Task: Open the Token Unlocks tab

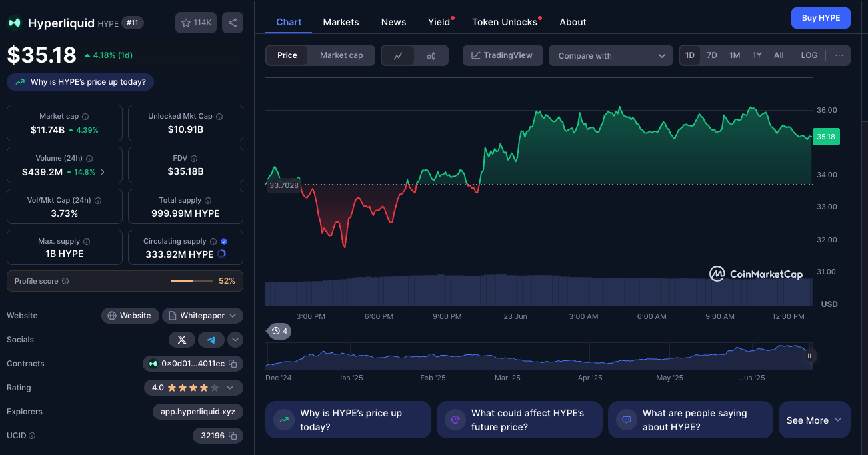Action: click(x=505, y=22)
